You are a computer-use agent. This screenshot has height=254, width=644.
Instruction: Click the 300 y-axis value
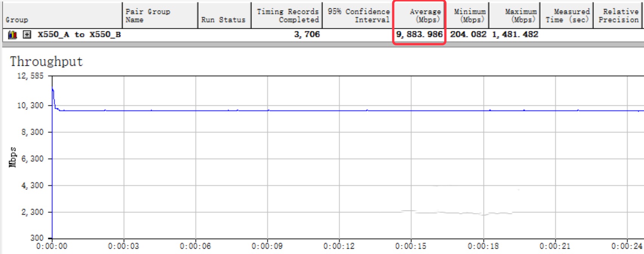[x=37, y=238]
